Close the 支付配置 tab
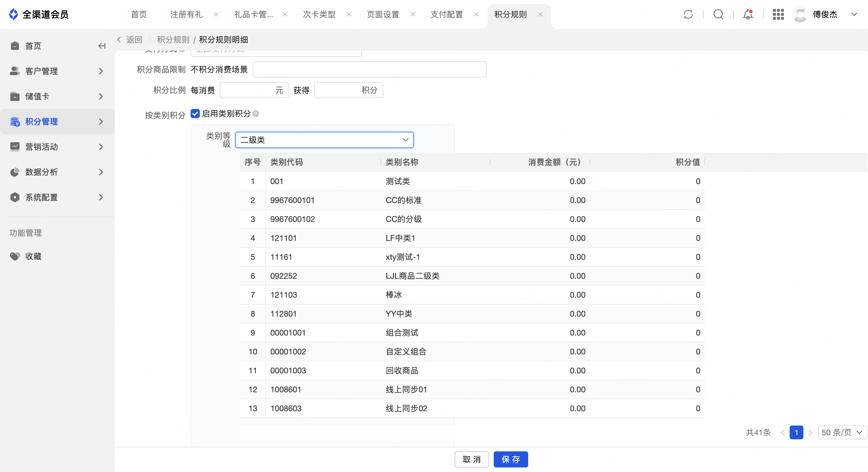The height and width of the screenshot is (472, 868). pos(476,14)
